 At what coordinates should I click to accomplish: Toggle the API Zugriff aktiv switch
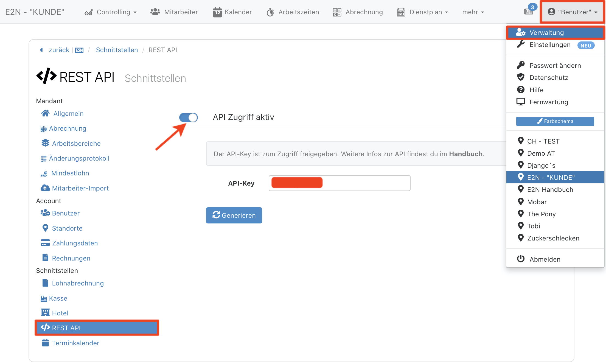(189, 117)
